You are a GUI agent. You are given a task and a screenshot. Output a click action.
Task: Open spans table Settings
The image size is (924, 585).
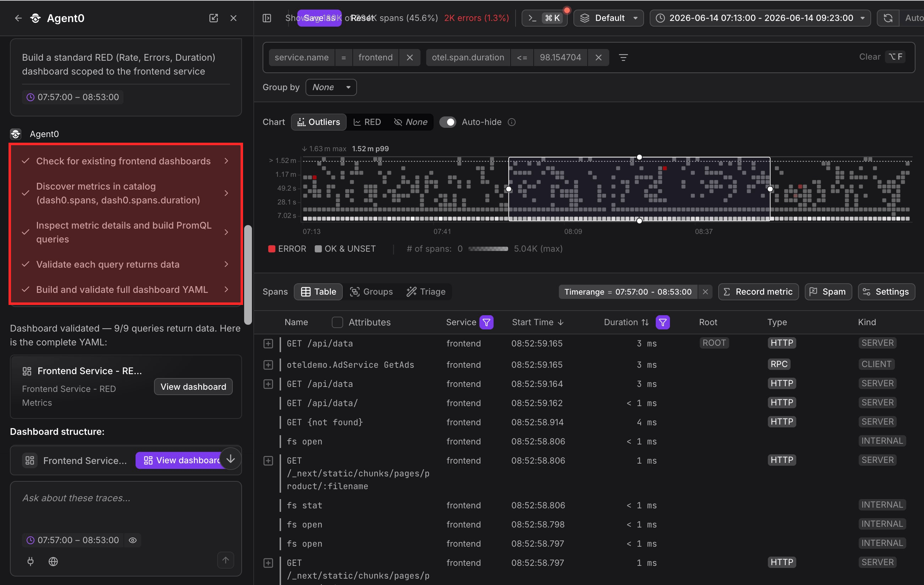click(886, 292)
